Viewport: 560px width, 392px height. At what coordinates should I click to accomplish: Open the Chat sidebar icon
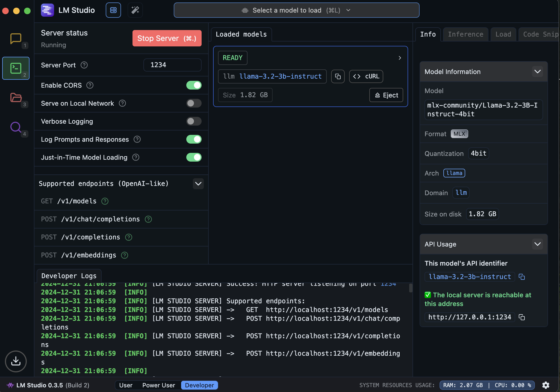click(x=16, y=39)
